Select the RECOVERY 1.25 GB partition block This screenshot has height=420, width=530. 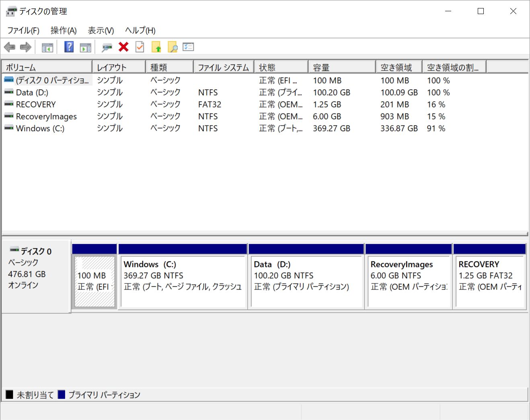pyautogui.click(x=489, y=276)
